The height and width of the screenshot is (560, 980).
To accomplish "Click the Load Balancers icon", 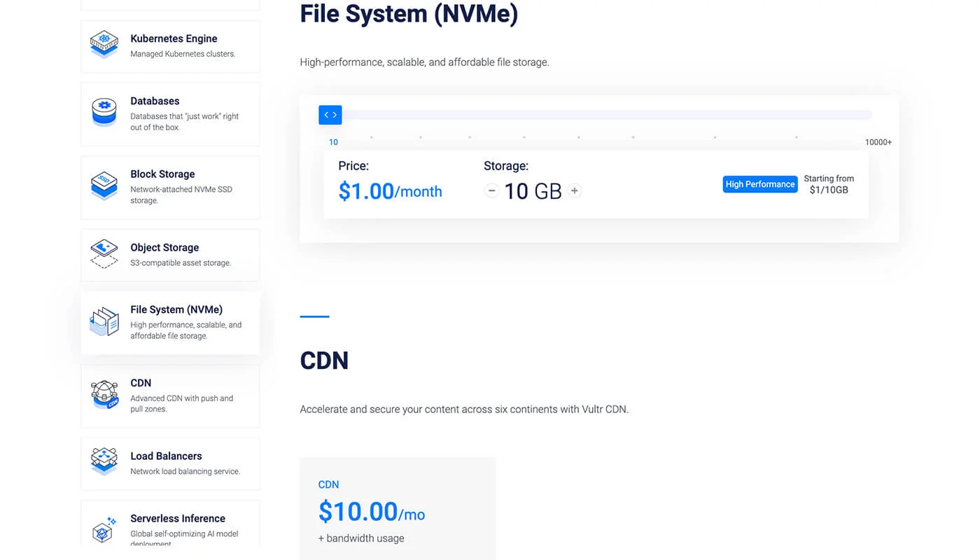I will coord(104,462).
